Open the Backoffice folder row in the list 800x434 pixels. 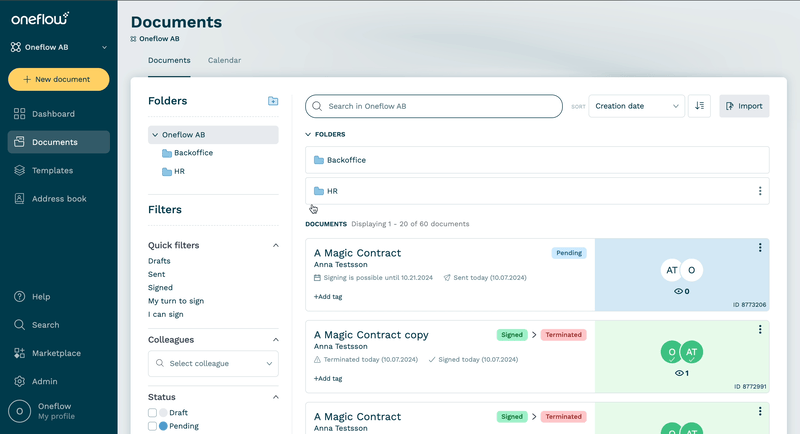[537, 160]
